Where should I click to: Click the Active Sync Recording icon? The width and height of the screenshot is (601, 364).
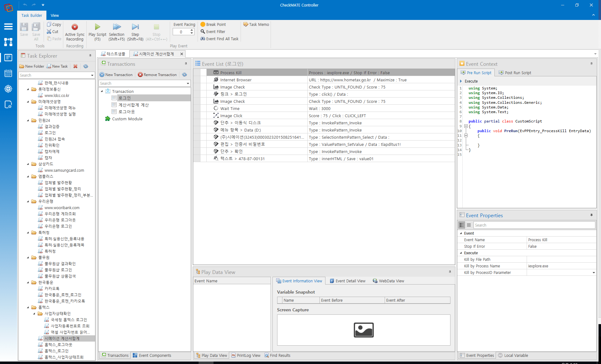point(75,27)
